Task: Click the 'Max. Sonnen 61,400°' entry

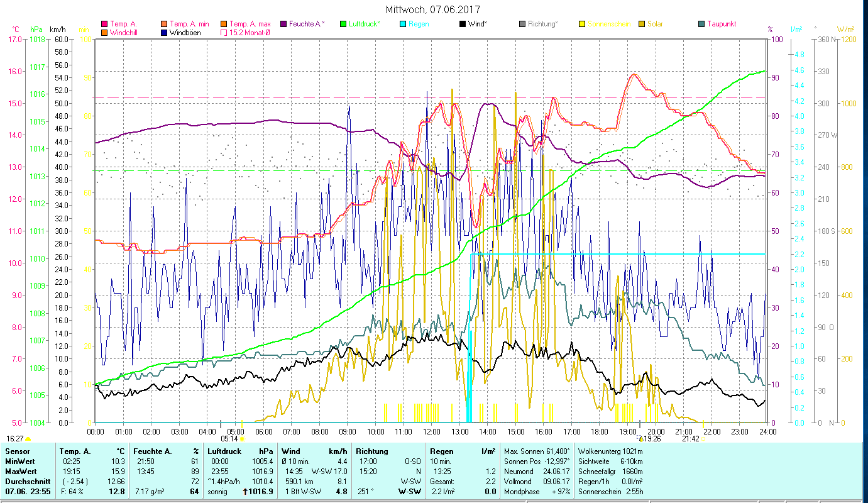Action: pos(537,451)
